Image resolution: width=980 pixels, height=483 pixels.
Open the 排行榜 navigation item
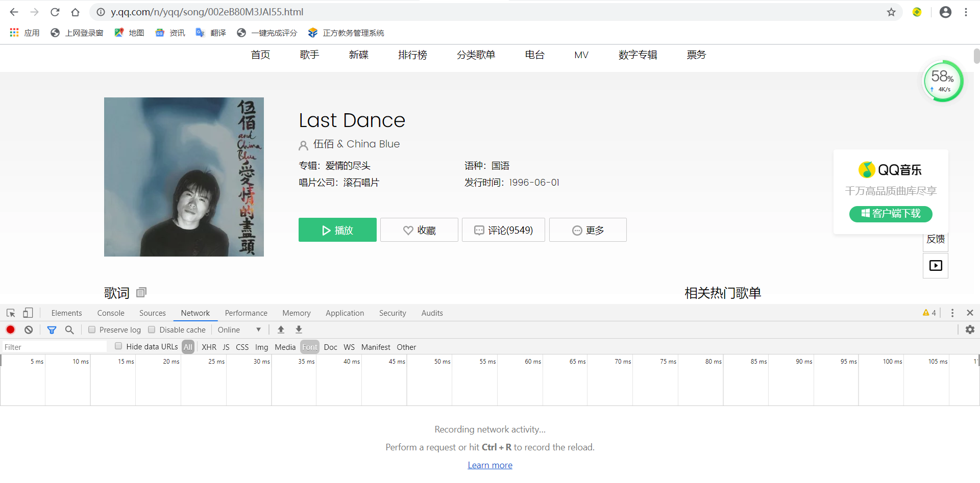412,55
